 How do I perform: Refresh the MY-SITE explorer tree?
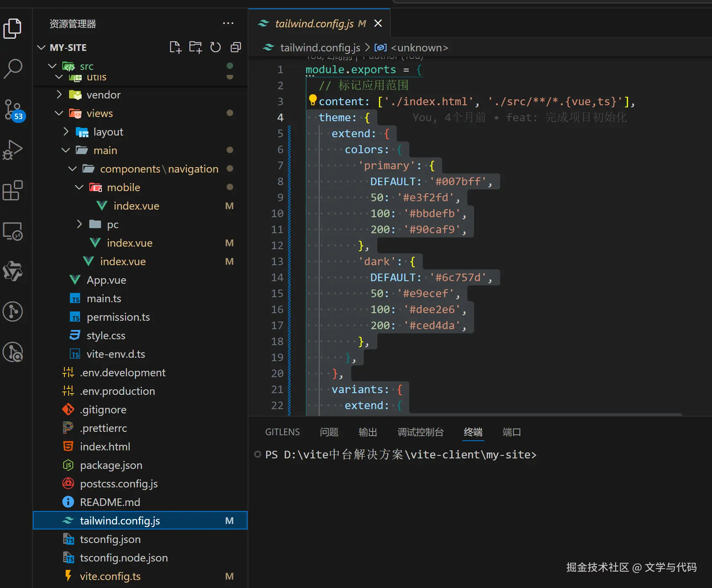click(x=216, y=47)
